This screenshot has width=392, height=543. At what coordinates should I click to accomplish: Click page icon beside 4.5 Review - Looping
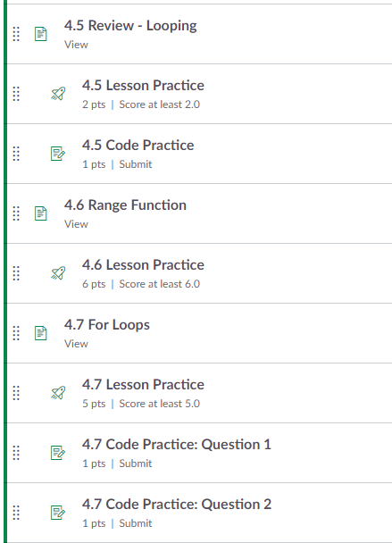pyautogui.click(x=40, y=34)
